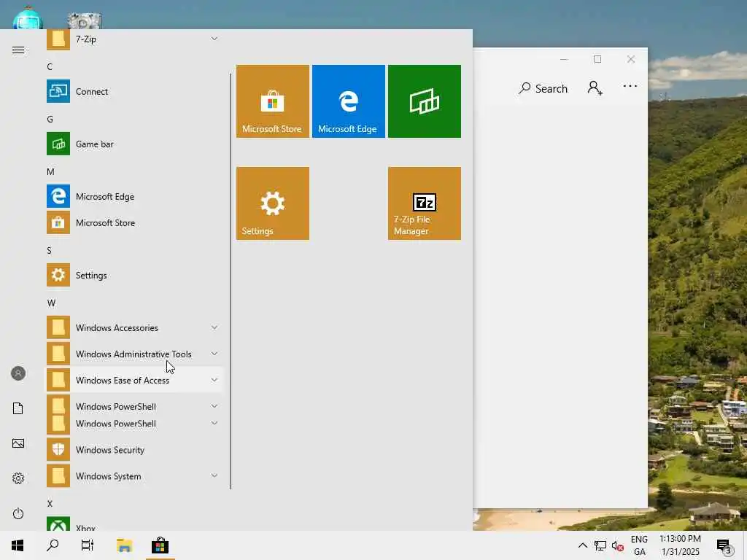Expand the Windows Ease of Access folder

pos(134,380)
